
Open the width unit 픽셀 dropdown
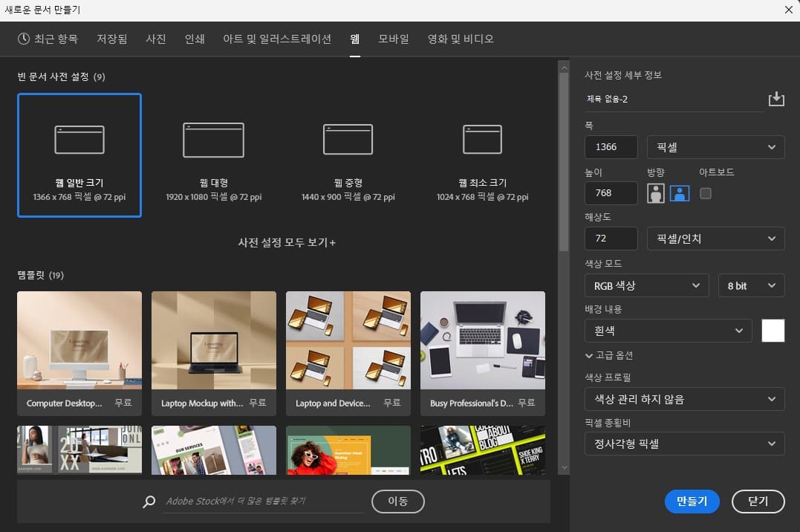pyautogui.click(x=715, y=146)
